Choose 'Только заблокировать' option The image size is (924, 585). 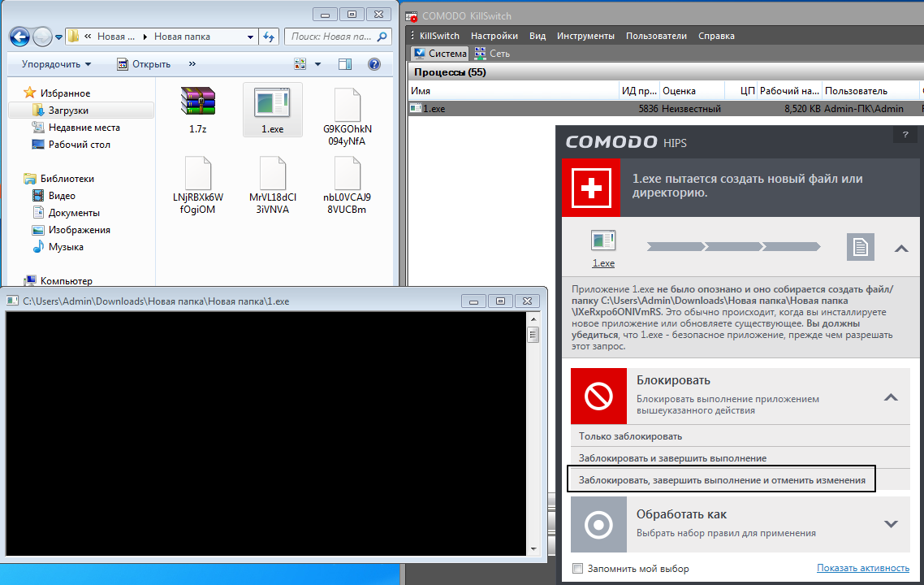(x=740, y=436)
